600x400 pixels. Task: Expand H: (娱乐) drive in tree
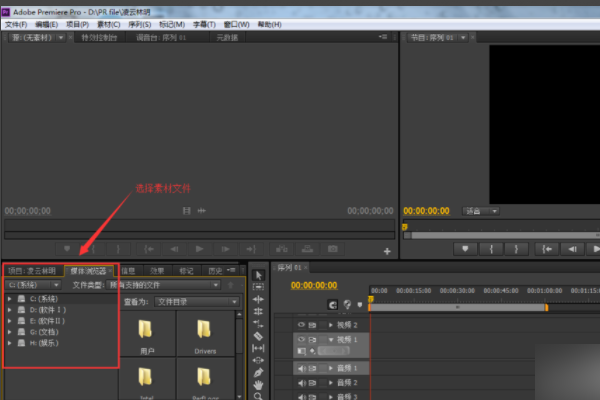[x=10, y=343]
